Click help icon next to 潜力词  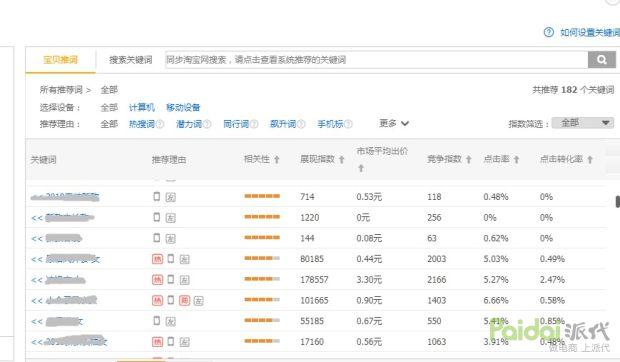coord(207,124)
